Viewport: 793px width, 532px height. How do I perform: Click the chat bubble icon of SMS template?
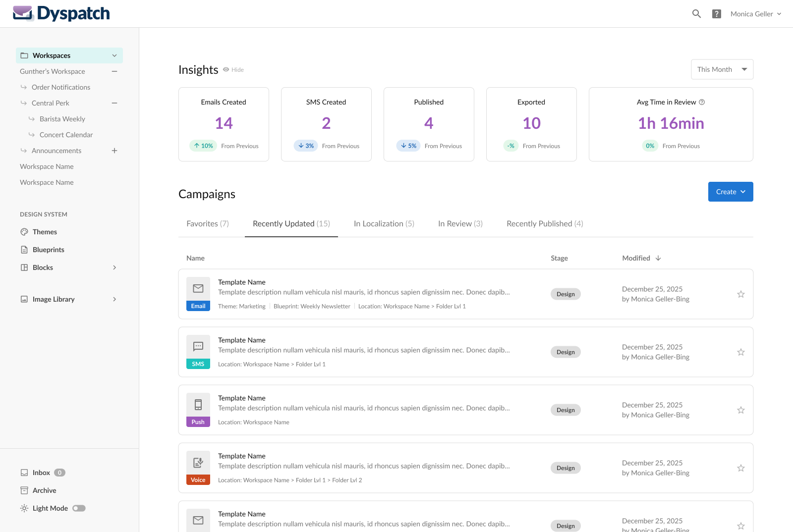click(x=198, y=346)
